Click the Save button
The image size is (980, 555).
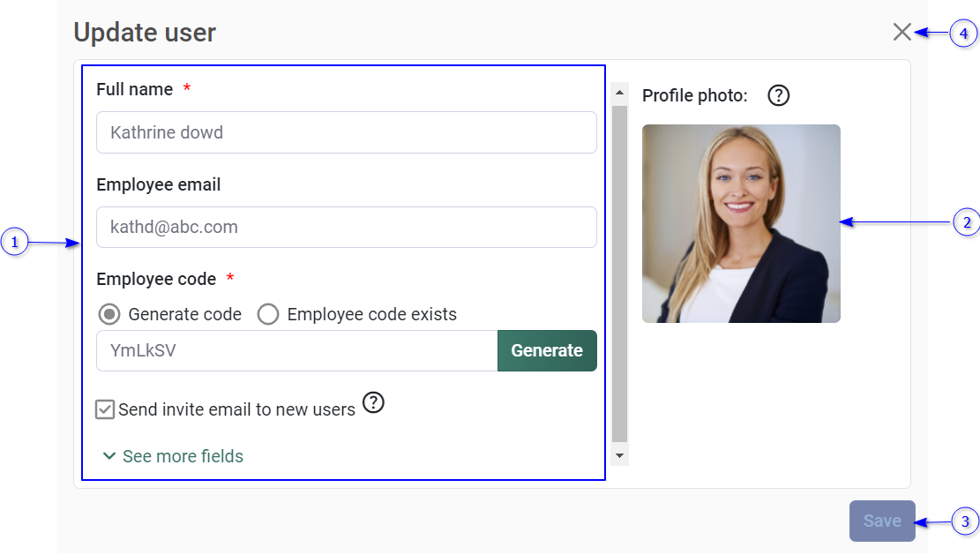(881, 521)
